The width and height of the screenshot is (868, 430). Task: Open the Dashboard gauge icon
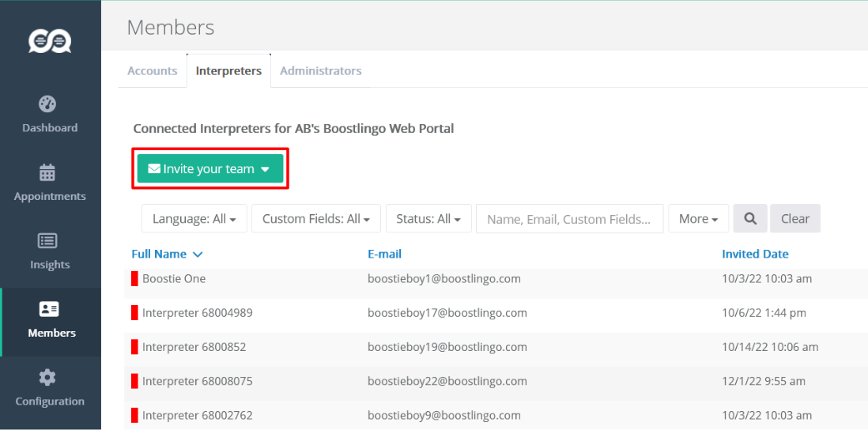click(x=47, y=104)
